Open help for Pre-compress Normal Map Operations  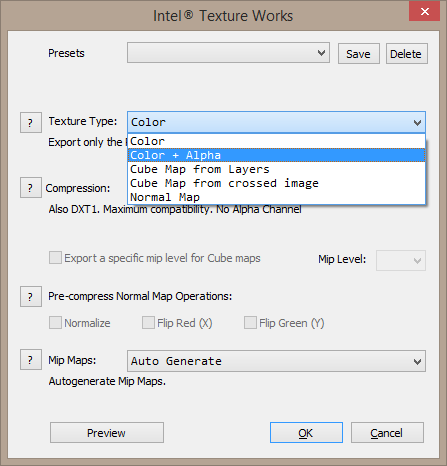tap(31, 296)
